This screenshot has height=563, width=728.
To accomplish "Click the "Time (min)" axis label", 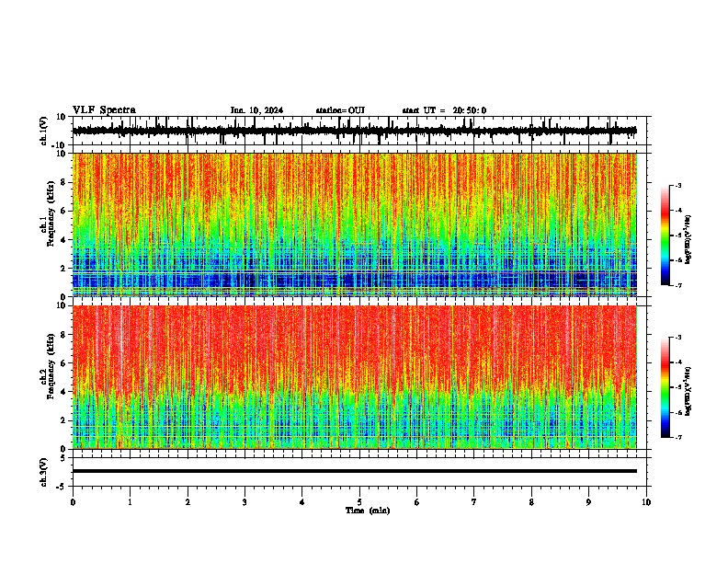I will tap(368, 511).
